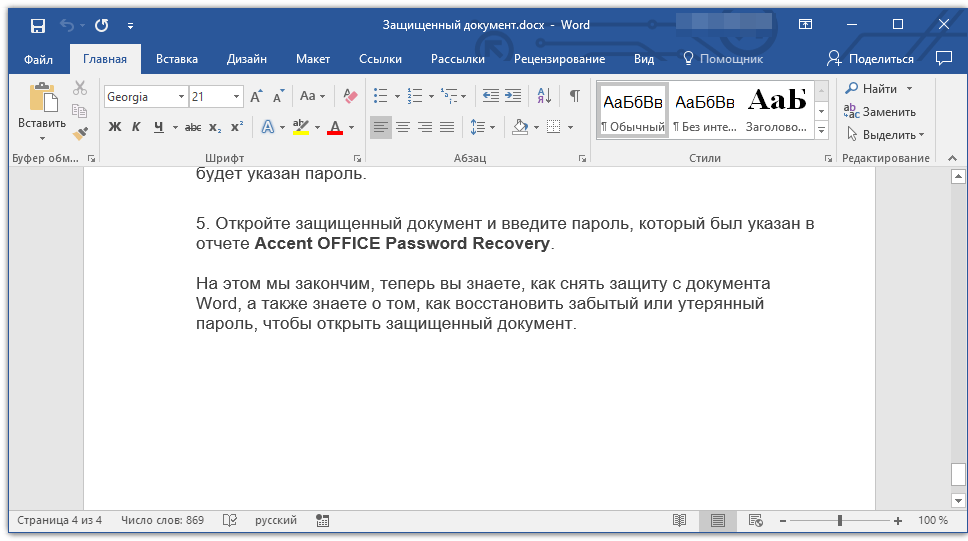Click the Поделиться share button
Screen dimensions: 968x541
click(870, 59)
